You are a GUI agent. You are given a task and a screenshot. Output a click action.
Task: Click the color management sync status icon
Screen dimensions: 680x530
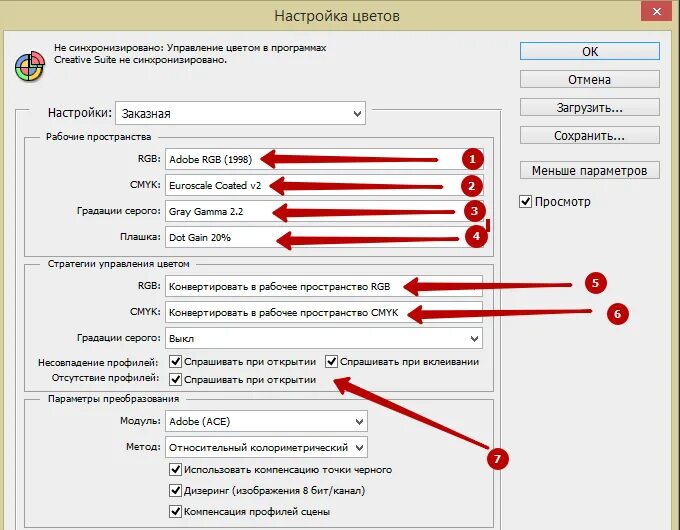[30, 67]
